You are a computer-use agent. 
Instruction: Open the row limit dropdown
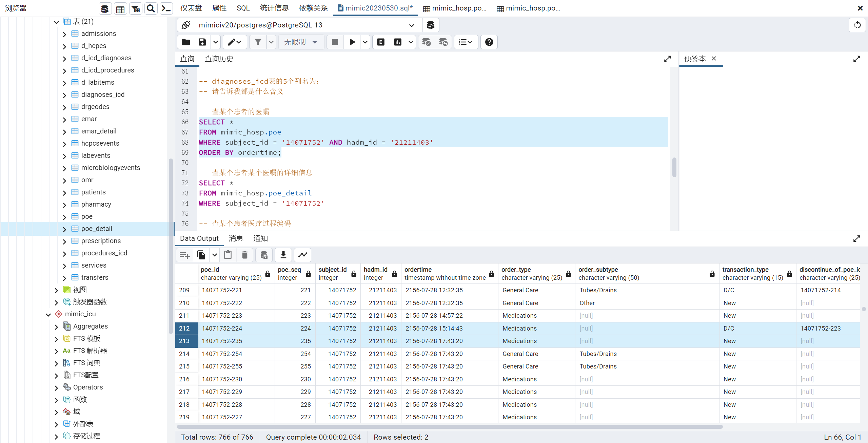tap(301, 42)
